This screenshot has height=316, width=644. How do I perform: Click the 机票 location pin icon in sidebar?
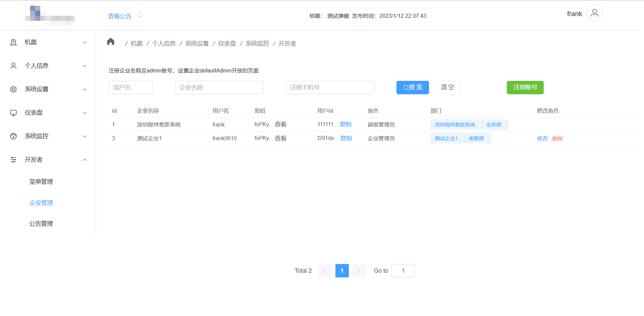[13, 42]
